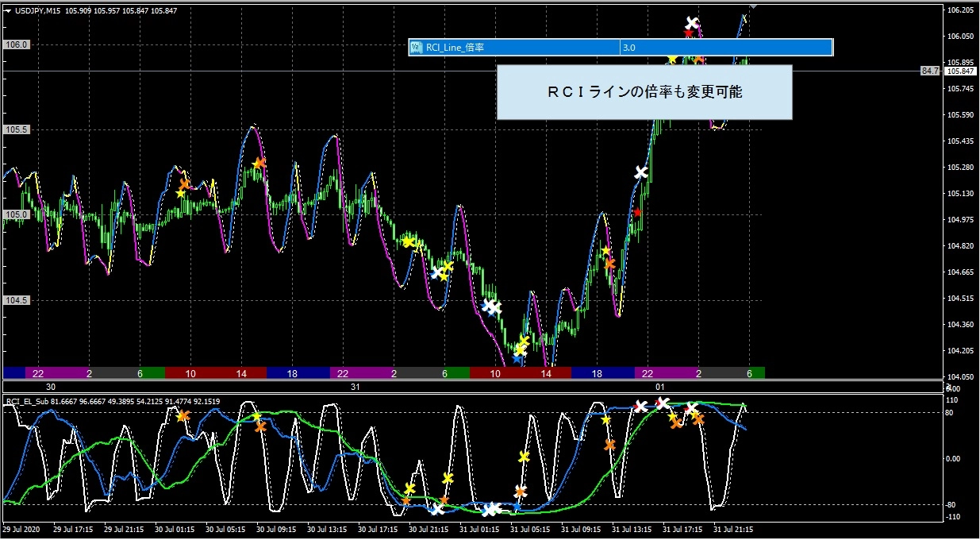
Task: Click the 105.847 current price label
Action: 960,71
